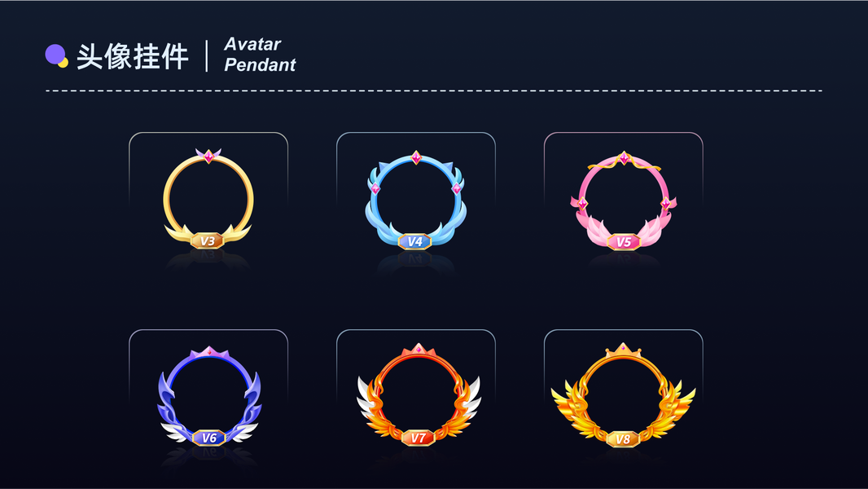868x489 pixels.
Task: Pick the purple V6 avatar frame
Action: 208,397
